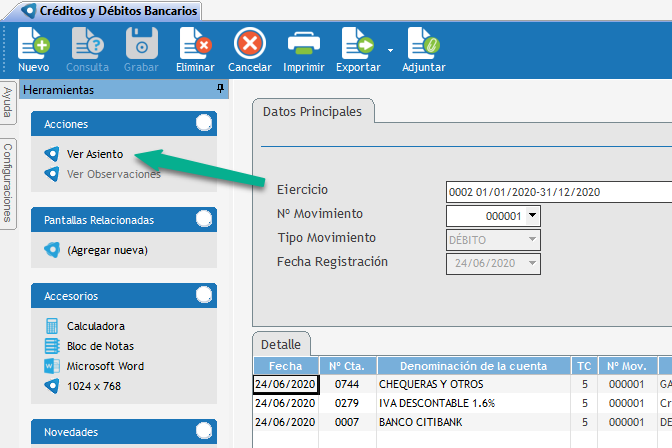Image resolution: width=672 pixels, height=448 pixels.
Task: Click the Nuevo toolbar icon
Action: (x=33, y=44)
